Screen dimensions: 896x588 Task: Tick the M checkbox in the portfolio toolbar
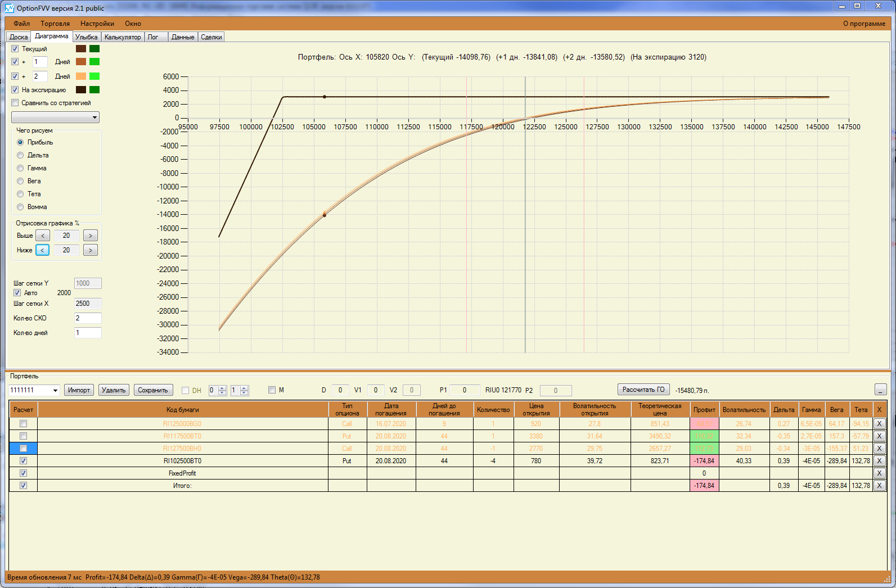click(x=272, y=390)
